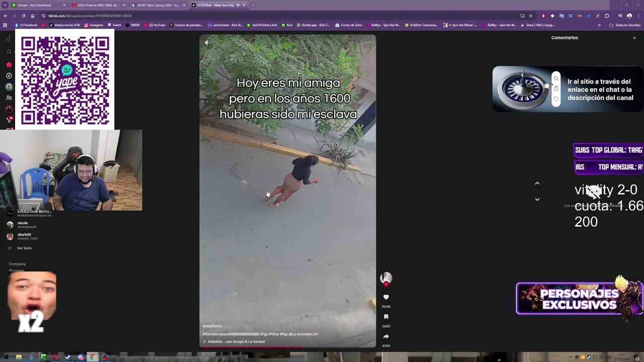Open the Horario de partidas bookmark
The width and height of the screenshot is (644, 362).
point(186,25)
